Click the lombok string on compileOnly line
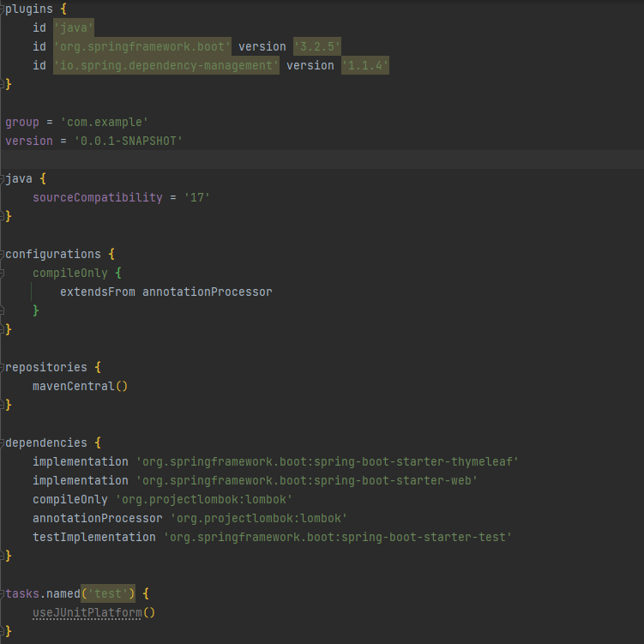Image resolution: width=644 pixels, height=644 pixels. pos(204,499)
